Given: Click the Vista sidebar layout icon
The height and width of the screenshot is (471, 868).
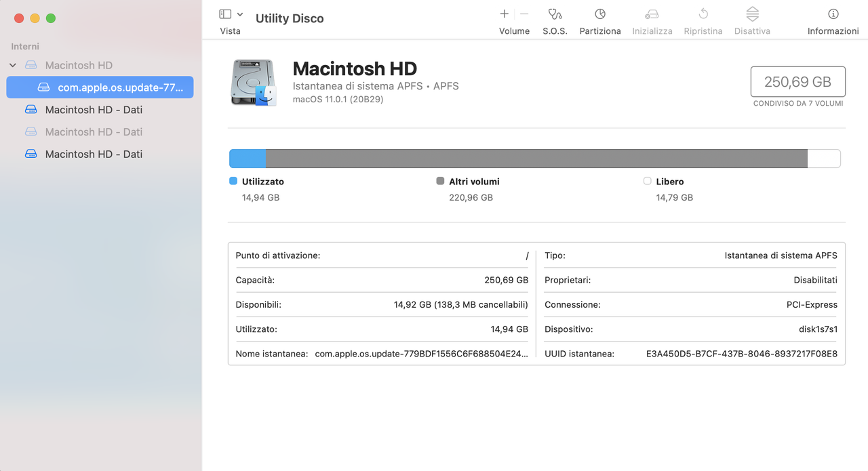Looking at the screenshot, I should tap(225, 14).
